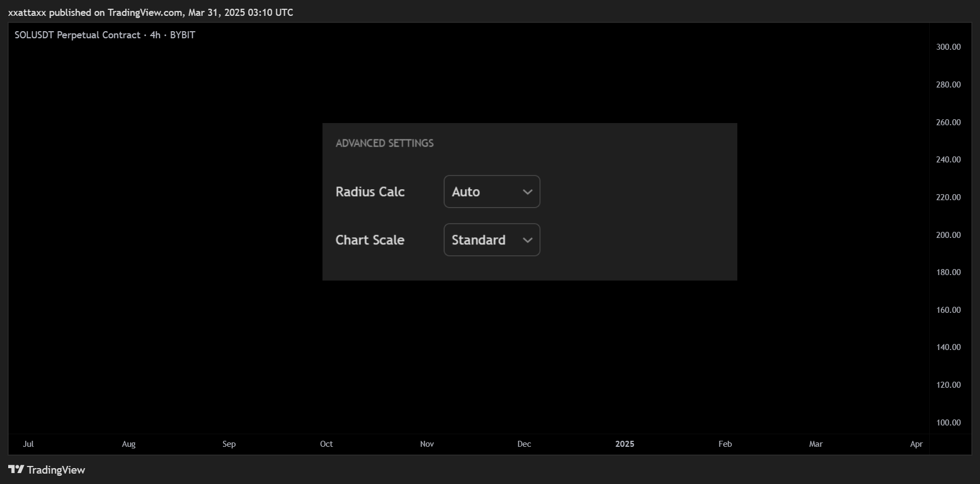
Task: Open the Radius Calc dropdown set to Auto
Action: (492, 191)
